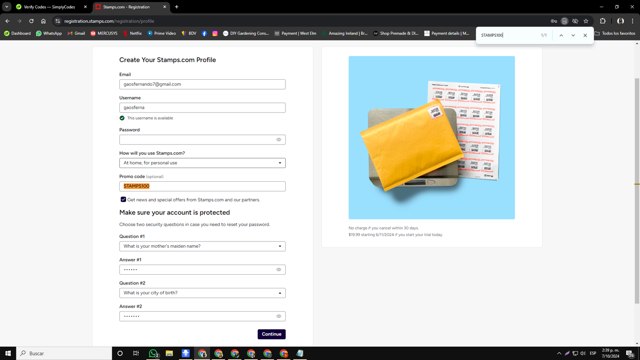Show the Password field contents
The image size is (640, 360).
[x=279, y=140]
